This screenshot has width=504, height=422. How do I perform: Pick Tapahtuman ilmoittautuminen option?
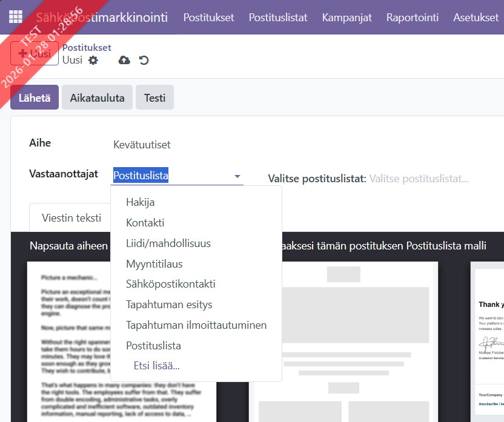click(196, 325)
